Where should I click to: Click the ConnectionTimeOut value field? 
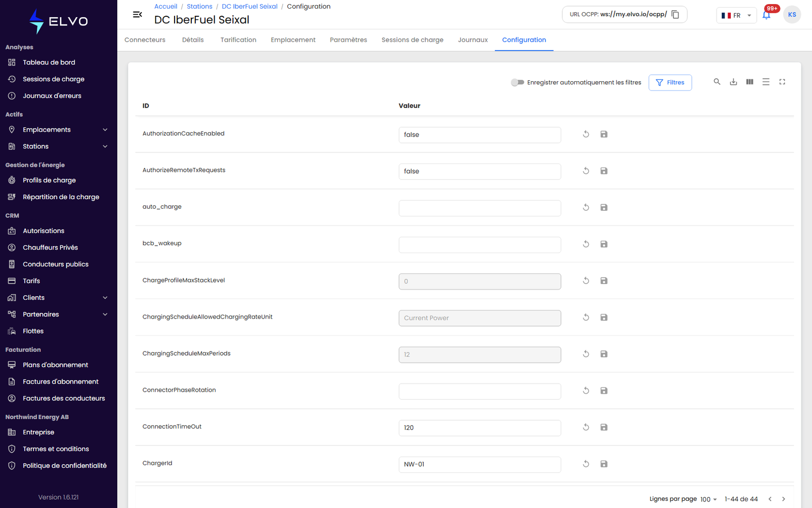coord(480,428)
